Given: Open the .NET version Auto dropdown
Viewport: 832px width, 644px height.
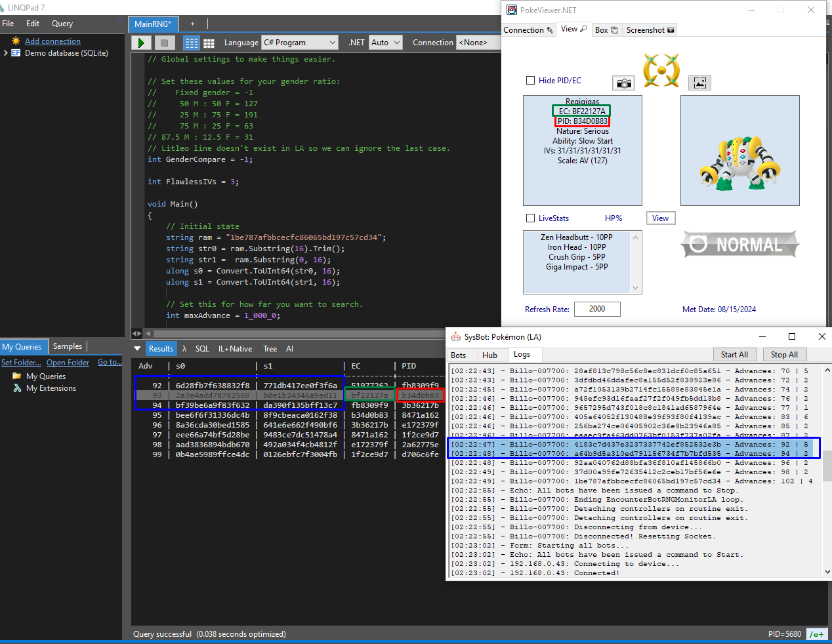Looking at the screenshot, I should click(x=385, y=43).
